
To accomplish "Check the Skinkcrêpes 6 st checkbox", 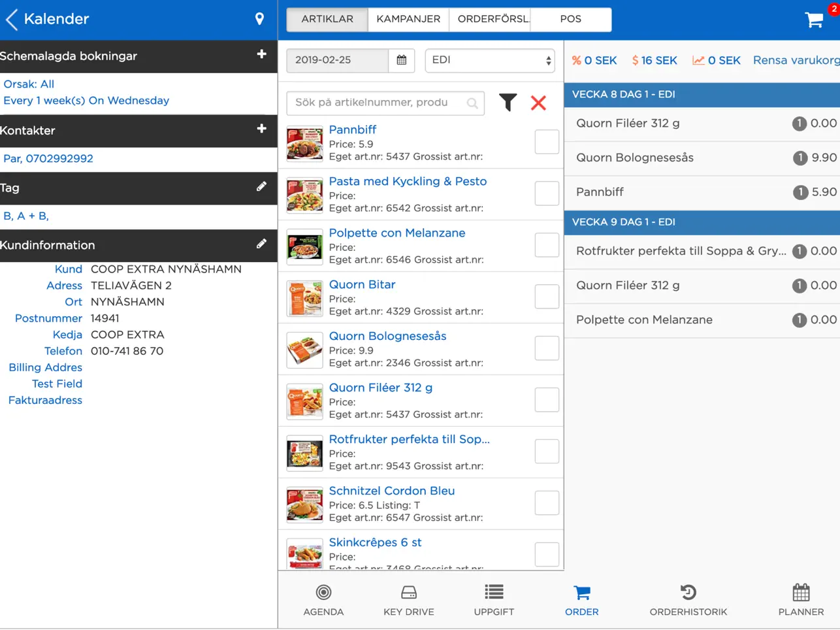I will [x=547, y=555].
